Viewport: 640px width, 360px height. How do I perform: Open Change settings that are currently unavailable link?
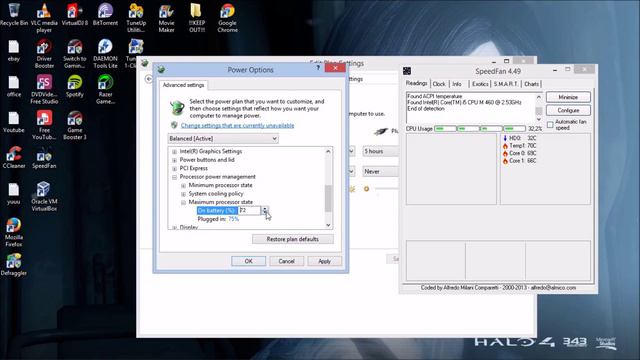point(237,126)
